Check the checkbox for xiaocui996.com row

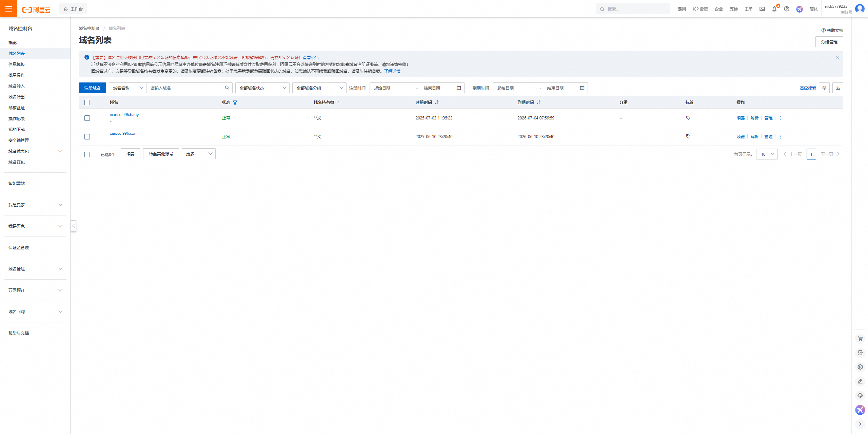(x=87, y=137)
